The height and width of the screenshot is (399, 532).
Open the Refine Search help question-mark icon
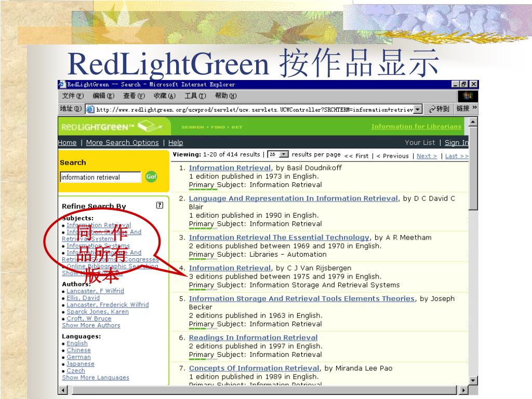(x=159, y=205)
